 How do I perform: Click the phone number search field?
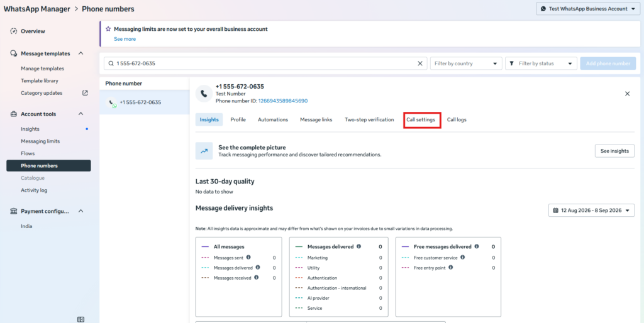(x=265, y=63)
